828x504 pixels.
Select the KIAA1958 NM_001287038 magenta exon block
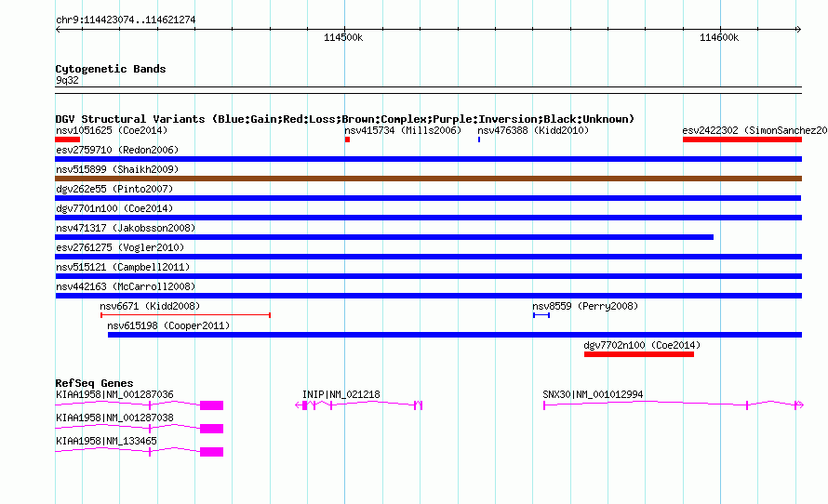pyautogui.click(x=212, y=429)
